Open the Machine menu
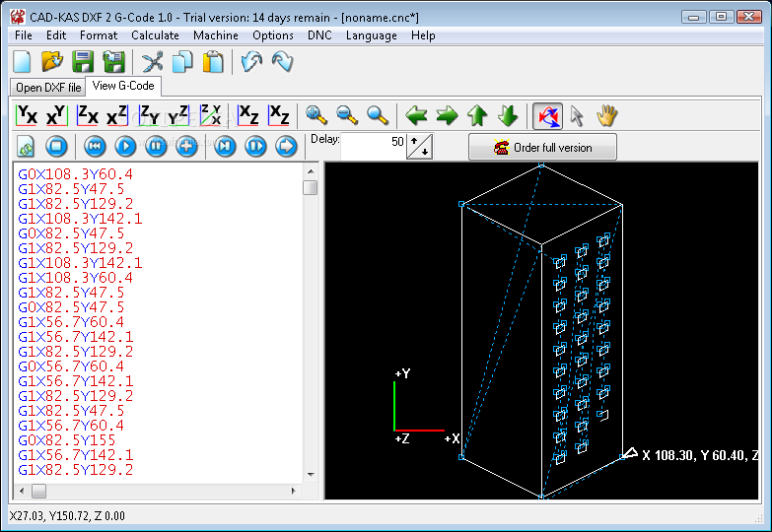The image size is (772, 532). click(216, 35)
